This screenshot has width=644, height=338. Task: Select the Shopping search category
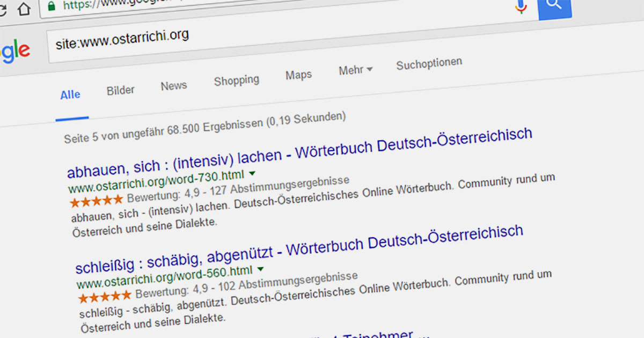coord(236,80)
